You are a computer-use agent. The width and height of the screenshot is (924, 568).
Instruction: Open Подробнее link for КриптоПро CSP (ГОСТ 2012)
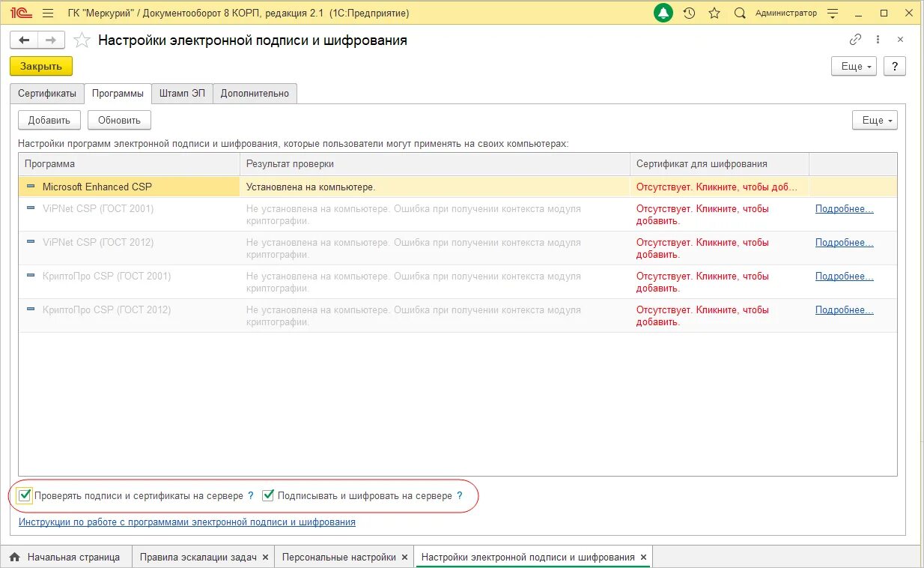coord(845,310)
